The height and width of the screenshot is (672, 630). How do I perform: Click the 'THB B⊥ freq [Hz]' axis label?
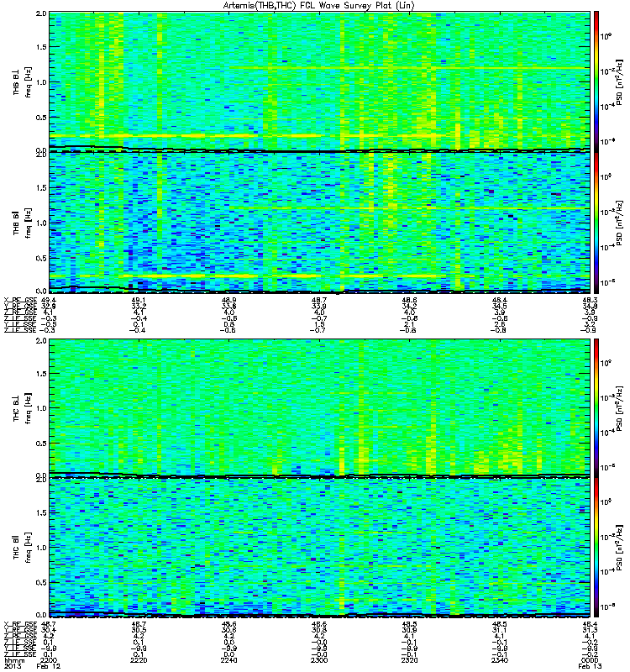tap(23, 81)
